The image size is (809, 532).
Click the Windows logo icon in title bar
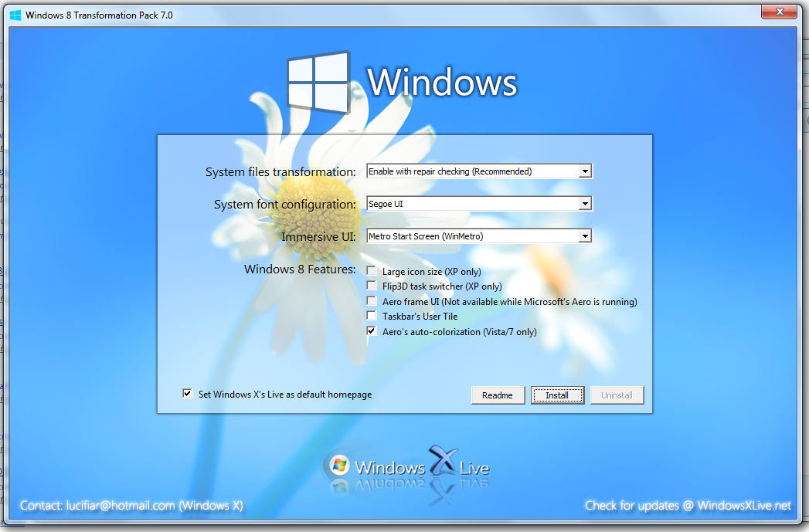tap(15, 15)
